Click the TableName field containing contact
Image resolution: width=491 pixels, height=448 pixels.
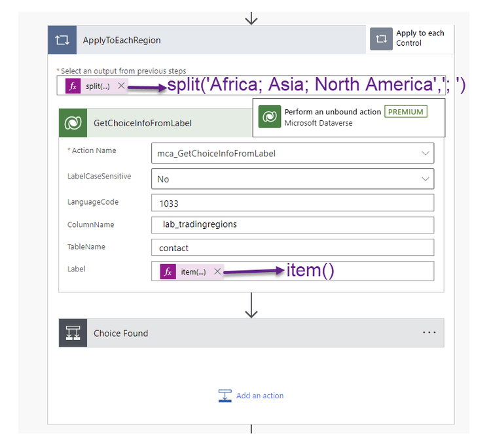[x=293, y=247]
